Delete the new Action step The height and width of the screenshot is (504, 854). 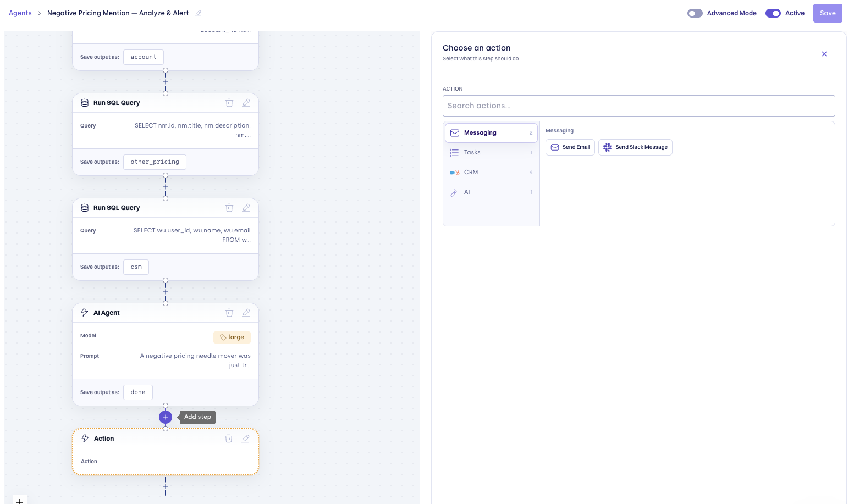229,439
